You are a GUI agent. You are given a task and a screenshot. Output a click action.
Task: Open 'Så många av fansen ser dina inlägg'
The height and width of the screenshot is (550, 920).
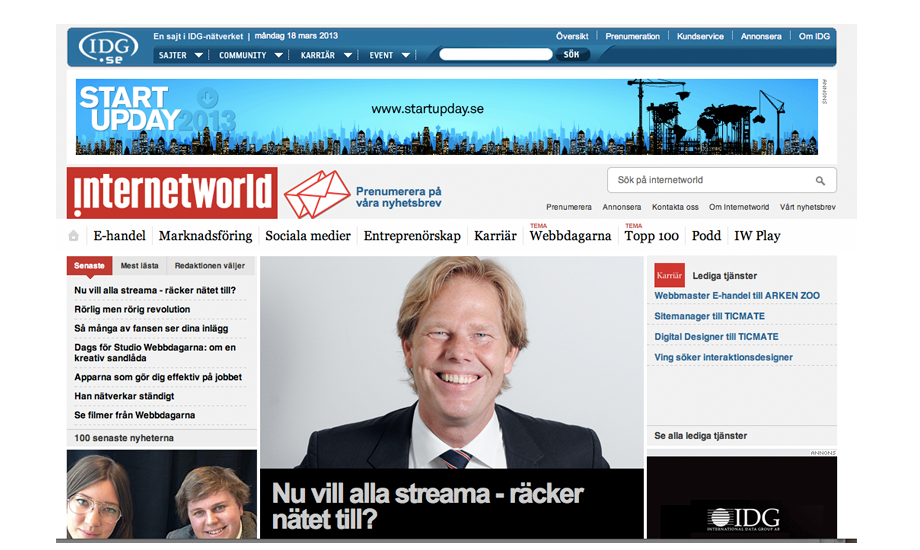coord(151,329)
